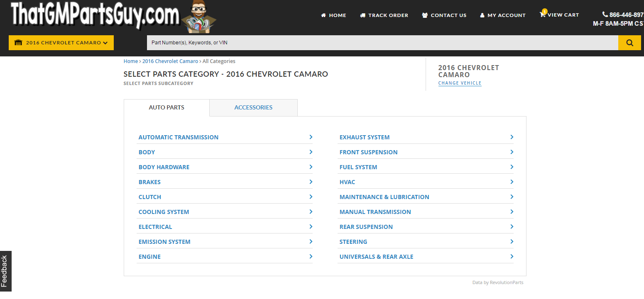Screen dimensions: 644x299
Task: Open the Emission System category
Action: click(x=225, y=241)
